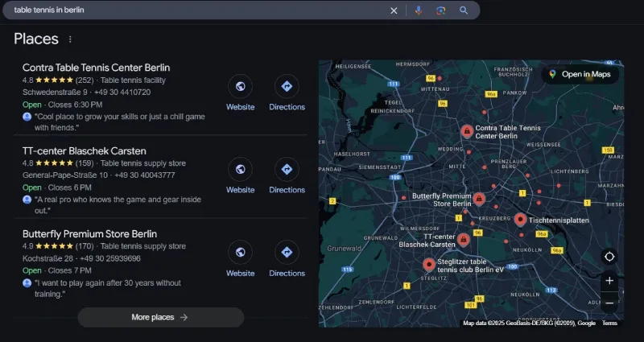Open TT-center Blaschek Carsten website
The height and width of the screenshot is (342, 644).
[x=240, y=170]
